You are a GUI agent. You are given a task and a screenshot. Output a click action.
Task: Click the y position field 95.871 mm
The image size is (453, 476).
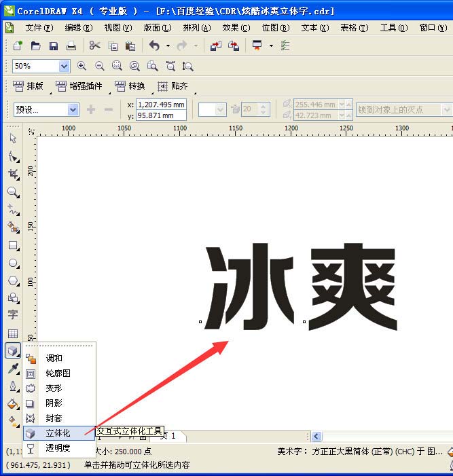[x=161, y=115]
